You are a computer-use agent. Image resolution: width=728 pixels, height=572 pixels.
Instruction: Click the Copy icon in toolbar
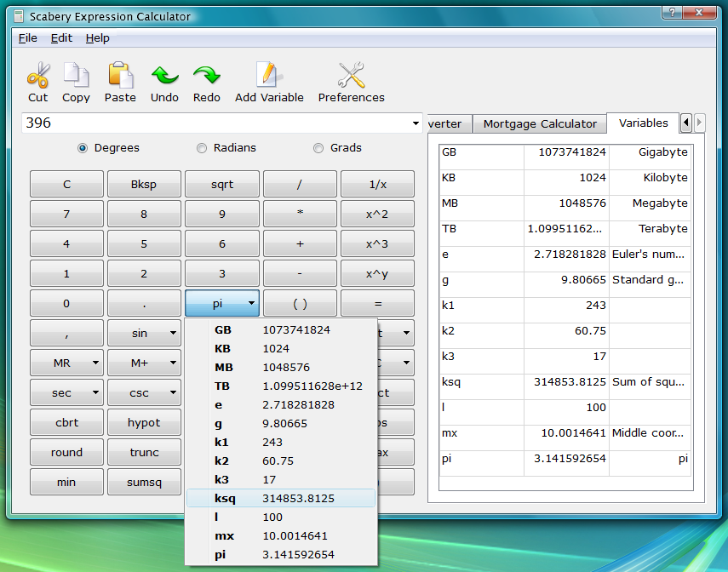click(x=76, y=76)
